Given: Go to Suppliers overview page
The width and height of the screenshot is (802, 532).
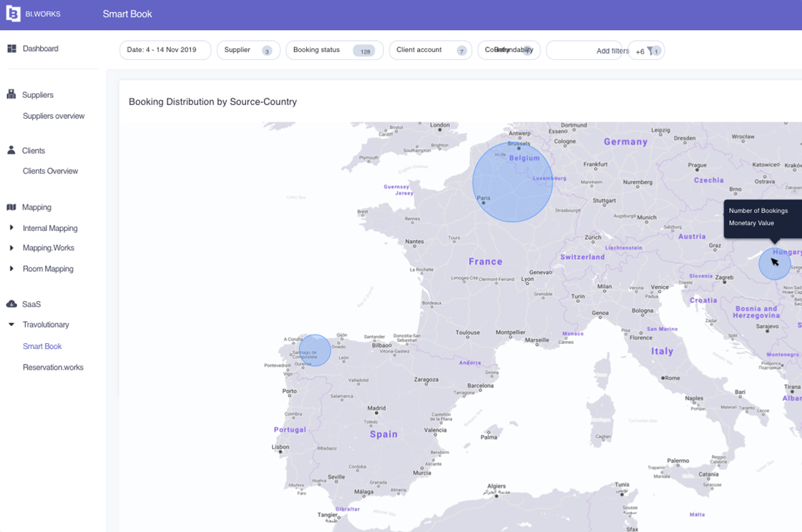Looking at the screenshot, I should pos(54,116).
